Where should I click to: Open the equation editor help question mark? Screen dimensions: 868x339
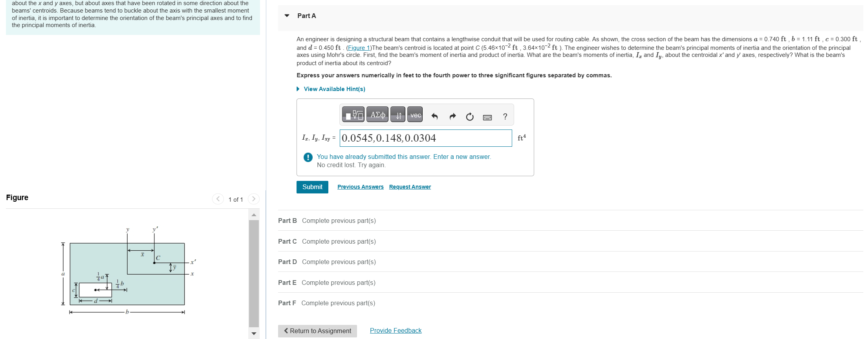click(x=505, y=117)
